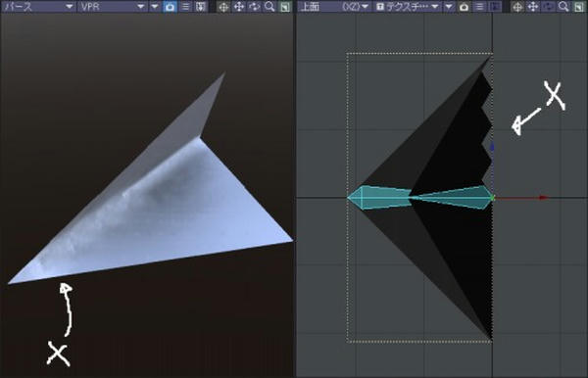This screenshot has height=378, width=588.
Task: Open the テクスチ… shading mode dropdown
Action: [x=408, y=7]
